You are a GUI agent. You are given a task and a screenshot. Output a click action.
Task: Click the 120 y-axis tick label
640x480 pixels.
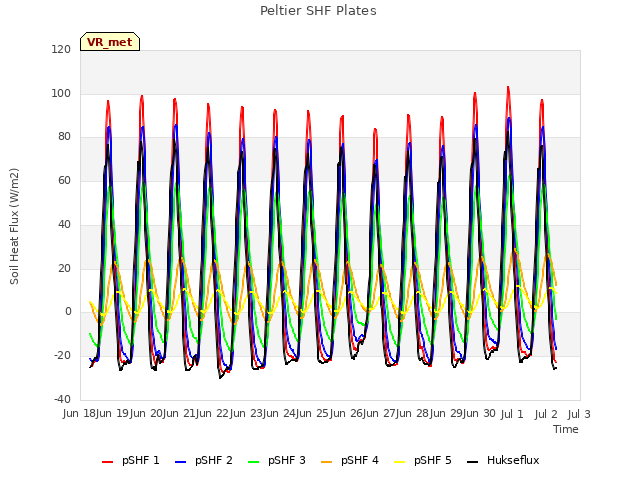point(61,49)
